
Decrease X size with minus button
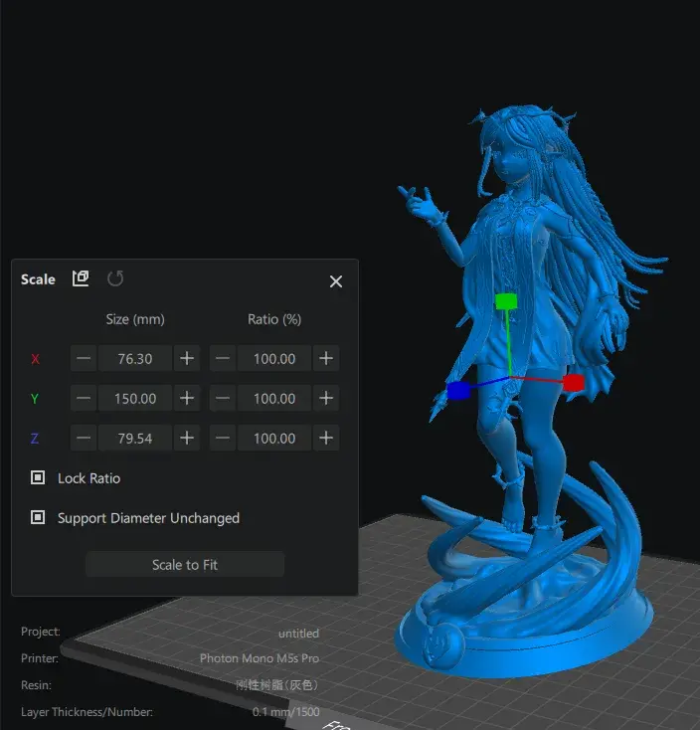click(84, 358)
